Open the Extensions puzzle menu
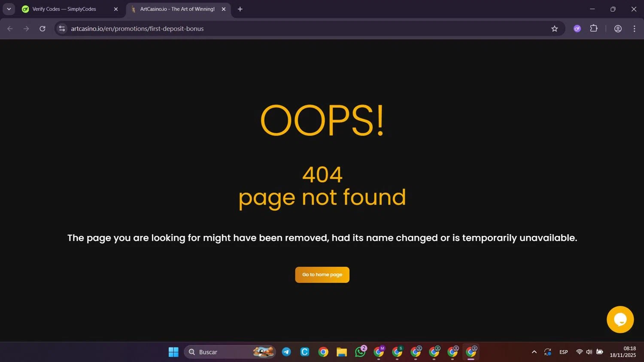 click(594, 29)
